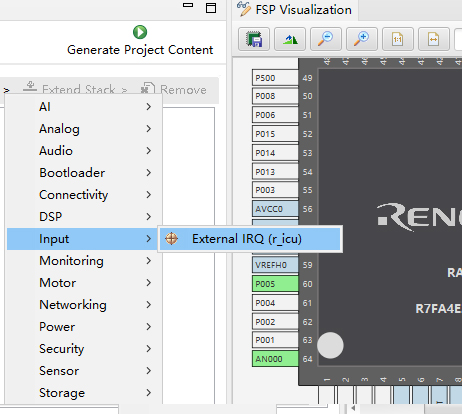Zoom in the FSP Visualization view
This screenshot has height=414, width=462.
(362, 39)
